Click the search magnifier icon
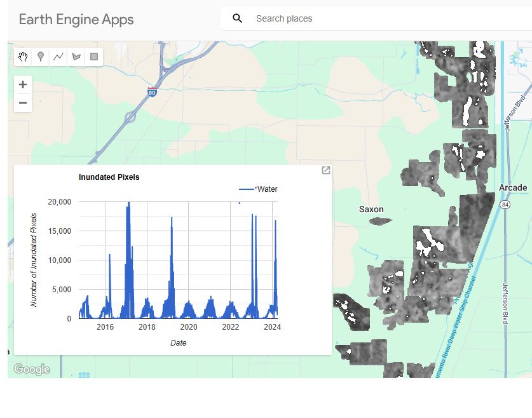Viewport: 532px width, 418px height. click(x=238, y=18)
